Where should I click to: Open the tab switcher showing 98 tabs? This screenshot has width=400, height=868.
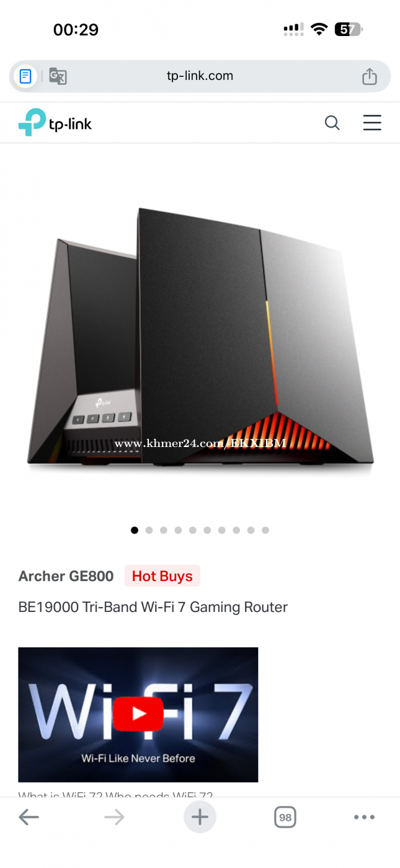pos(285,817)
